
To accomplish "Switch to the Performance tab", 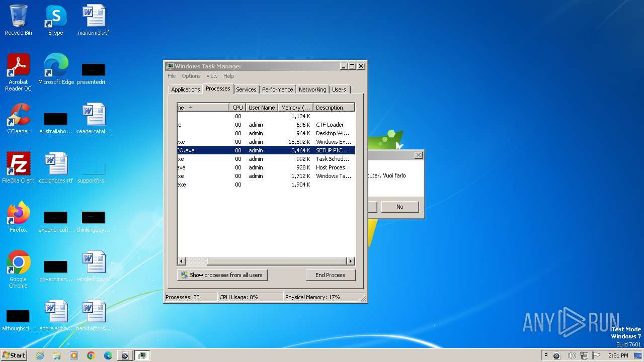I will click(277, 89).
